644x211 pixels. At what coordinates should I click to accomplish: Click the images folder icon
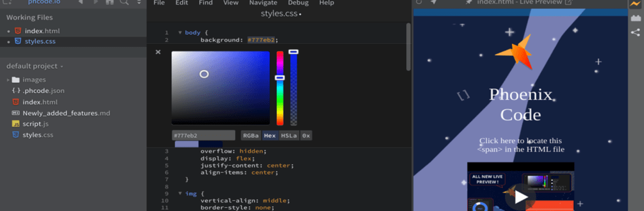coord(16,80)
